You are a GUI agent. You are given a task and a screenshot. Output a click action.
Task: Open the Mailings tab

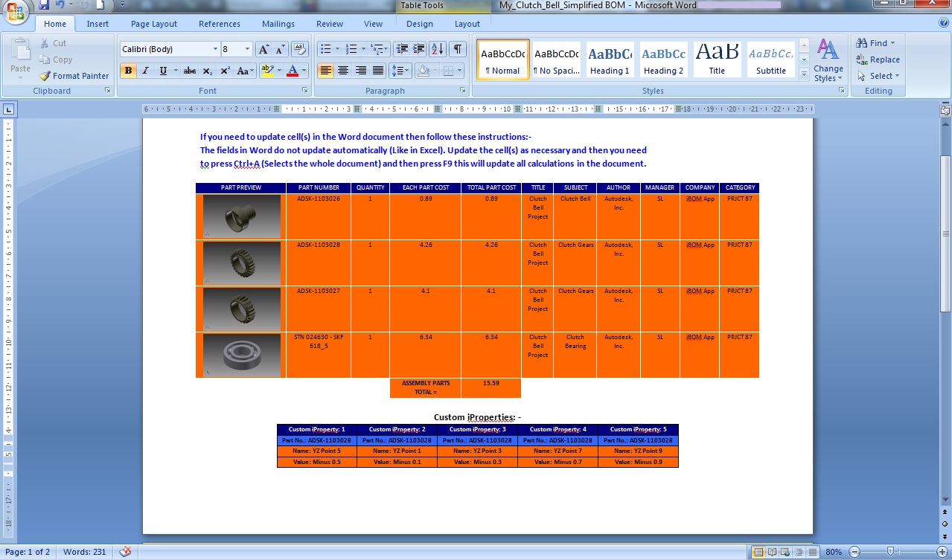[278, 24]
